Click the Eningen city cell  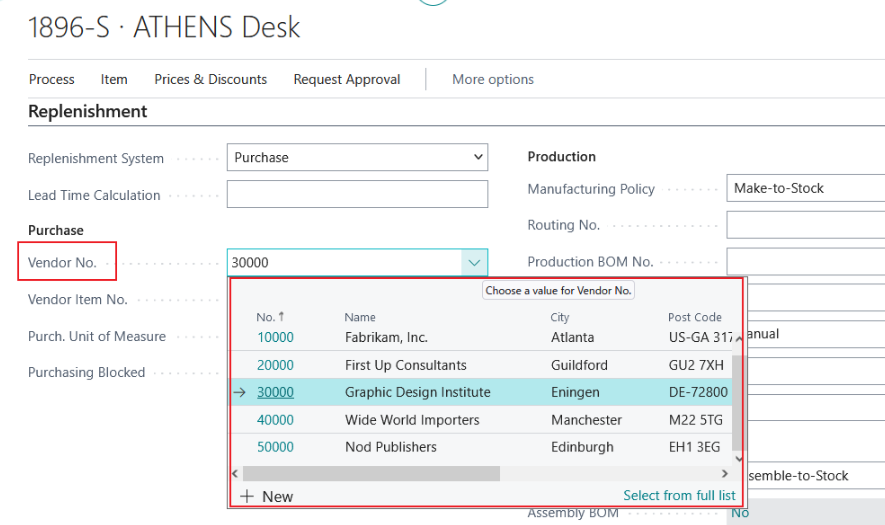click(x=575, y=392)
